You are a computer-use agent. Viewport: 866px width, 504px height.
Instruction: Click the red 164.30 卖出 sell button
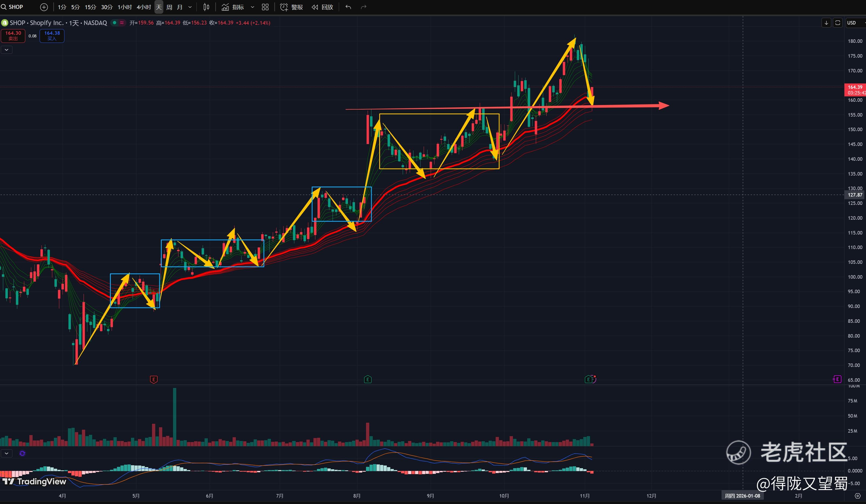click(x=13, y=36)
